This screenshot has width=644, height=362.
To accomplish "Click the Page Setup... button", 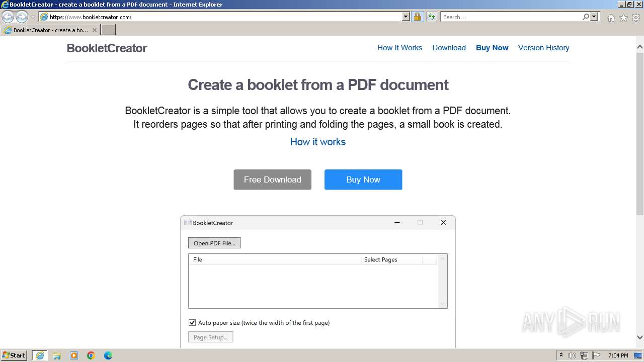I will [x=210, y=337].
